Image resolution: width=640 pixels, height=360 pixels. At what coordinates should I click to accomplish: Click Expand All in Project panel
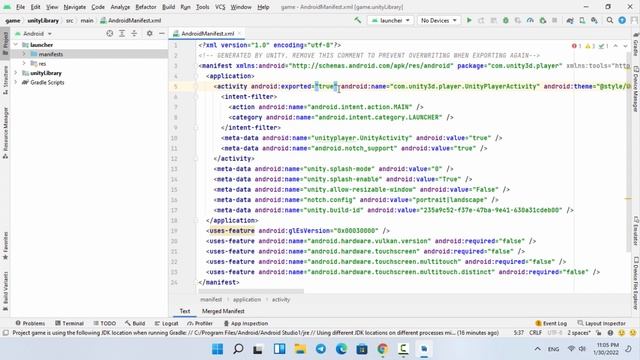(x=122, y=33)
